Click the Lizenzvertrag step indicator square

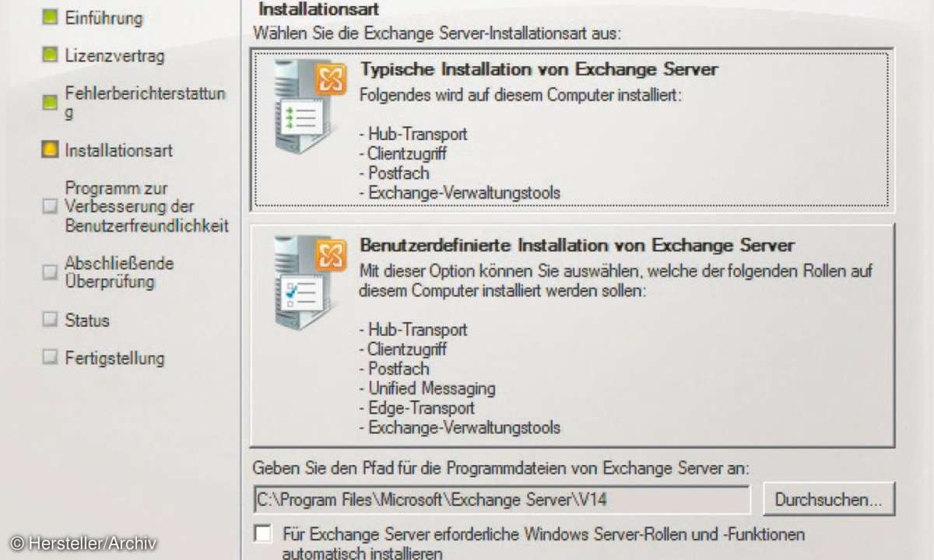click(x=50, y=55)
